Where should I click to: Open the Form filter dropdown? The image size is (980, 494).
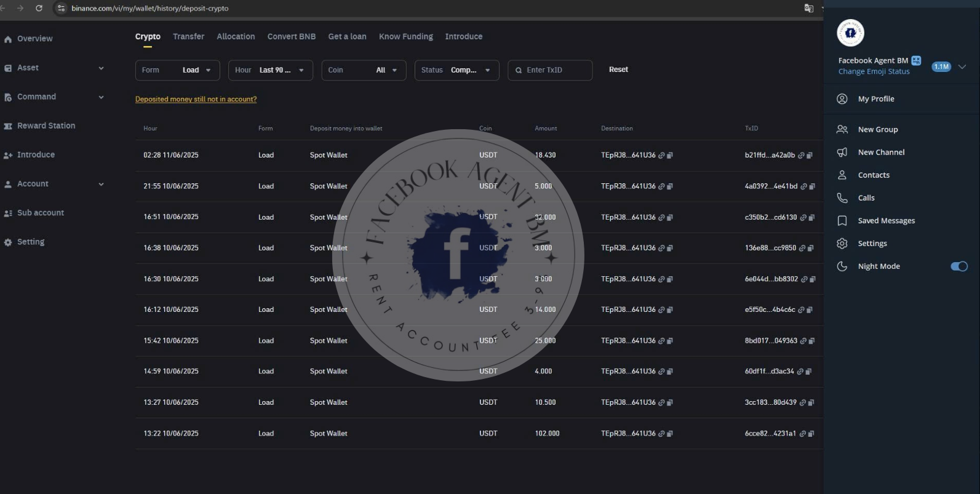tap(178, 70)
